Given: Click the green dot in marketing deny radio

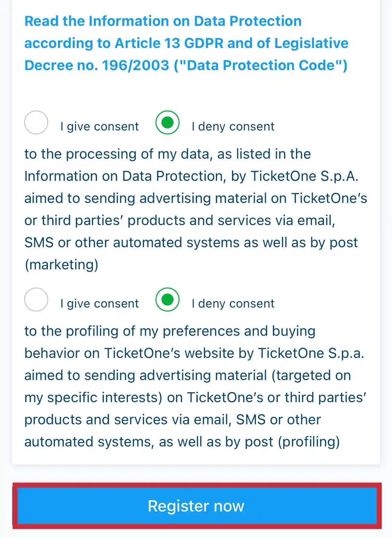Looking at the screenshot, I should click(x=168, y=122).
